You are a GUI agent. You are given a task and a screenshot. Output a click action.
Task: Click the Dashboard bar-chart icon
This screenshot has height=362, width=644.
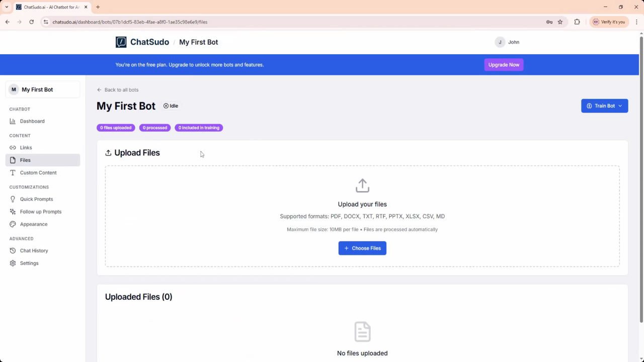(x=13, y=121)
